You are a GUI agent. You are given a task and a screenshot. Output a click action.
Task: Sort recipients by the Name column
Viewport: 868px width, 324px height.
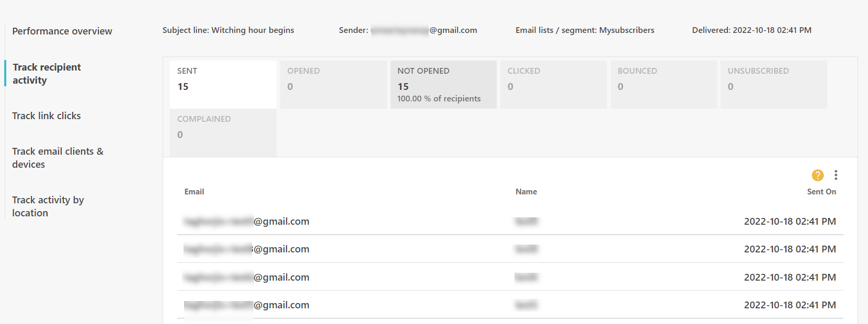526,191
